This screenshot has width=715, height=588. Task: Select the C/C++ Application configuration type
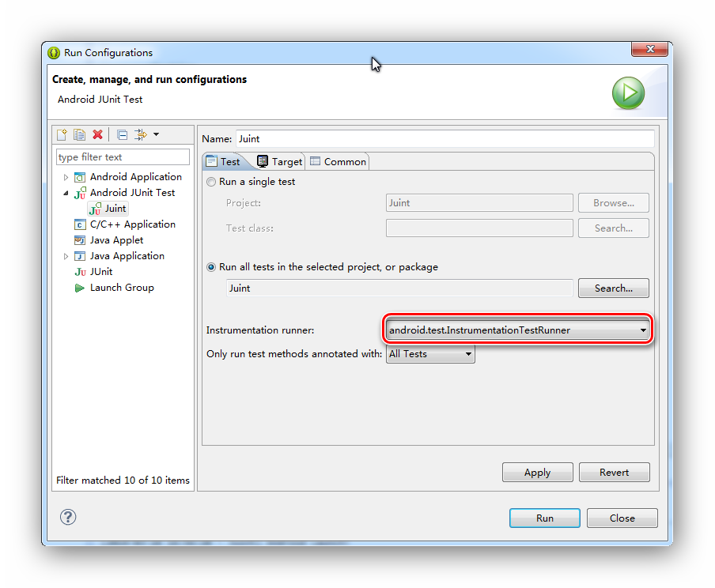click(x=132, y=224)
